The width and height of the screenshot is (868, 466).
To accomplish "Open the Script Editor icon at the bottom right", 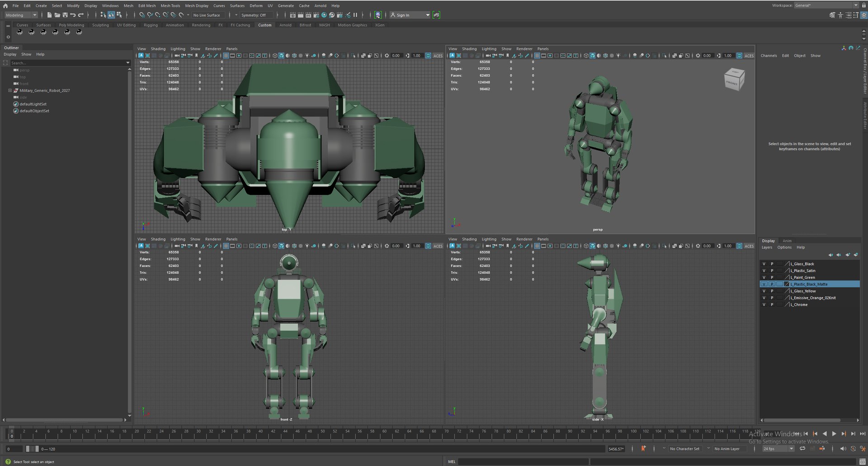I will (863, 461).
